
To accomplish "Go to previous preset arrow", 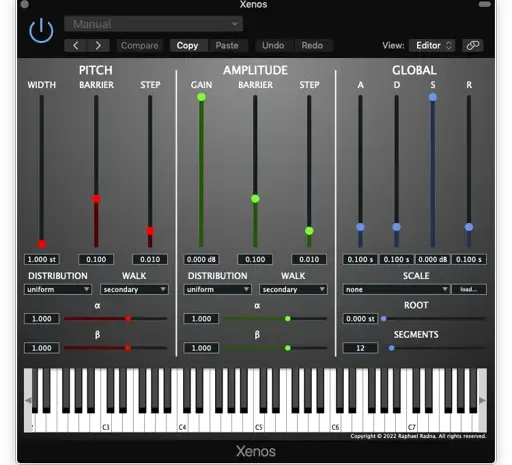I will pyautogui.click(x=76, y=45).
